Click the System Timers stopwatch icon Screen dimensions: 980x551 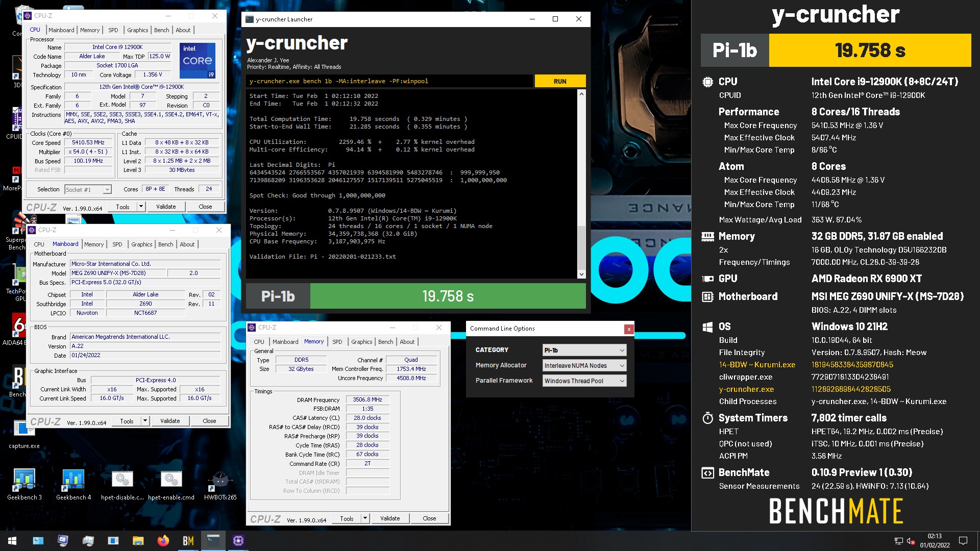coord(707,418)
